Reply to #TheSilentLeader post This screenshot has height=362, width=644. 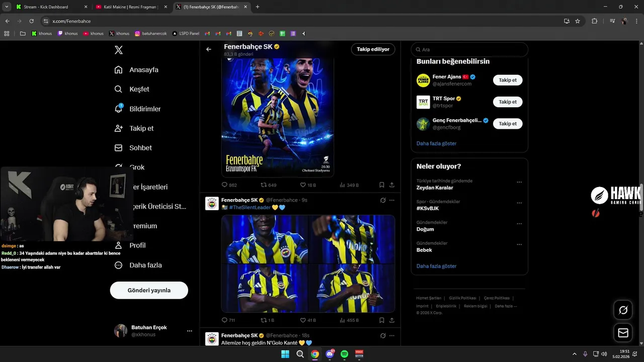[228, 320]
